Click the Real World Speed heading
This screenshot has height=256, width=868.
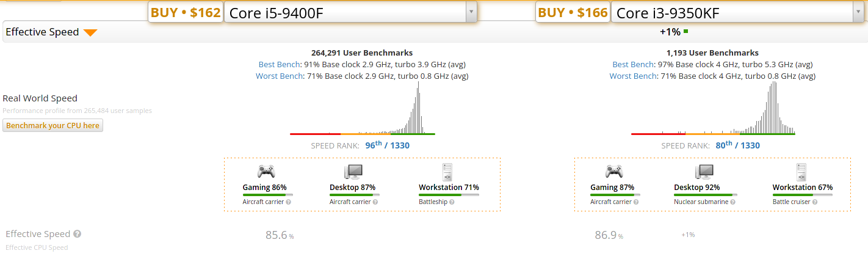[x=40, y=98]
